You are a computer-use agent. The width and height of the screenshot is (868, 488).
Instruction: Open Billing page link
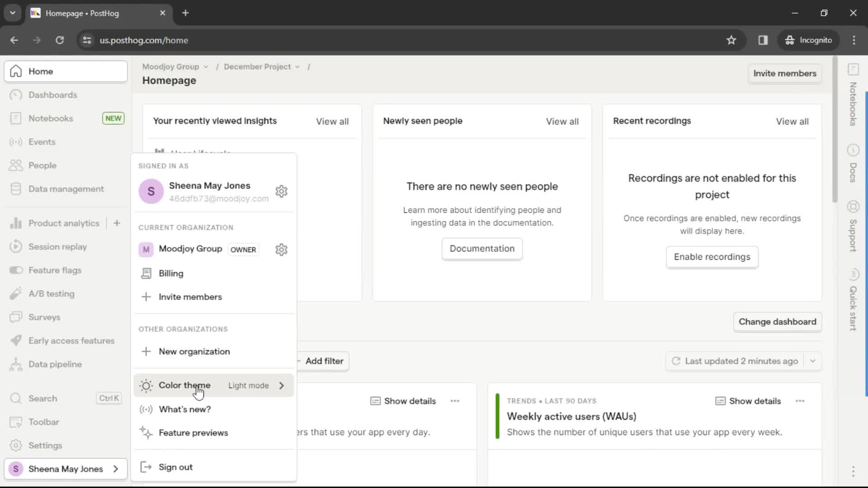pyautogui.click(x=171, y=273)
